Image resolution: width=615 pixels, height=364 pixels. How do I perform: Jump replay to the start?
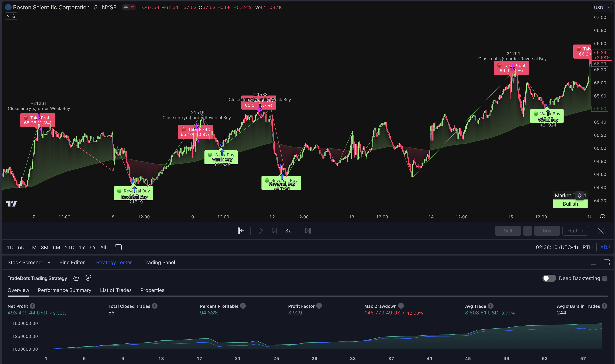(241, 231)
